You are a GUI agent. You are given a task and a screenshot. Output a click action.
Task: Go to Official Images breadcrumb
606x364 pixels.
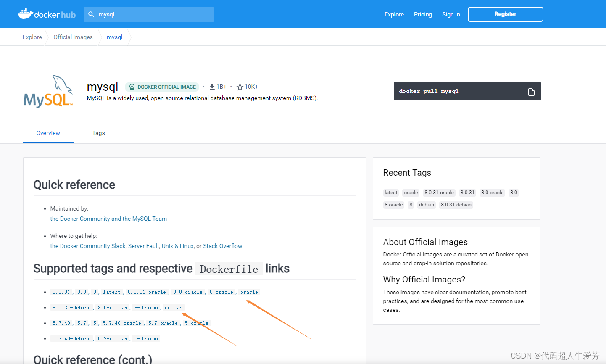coord(73,37)
